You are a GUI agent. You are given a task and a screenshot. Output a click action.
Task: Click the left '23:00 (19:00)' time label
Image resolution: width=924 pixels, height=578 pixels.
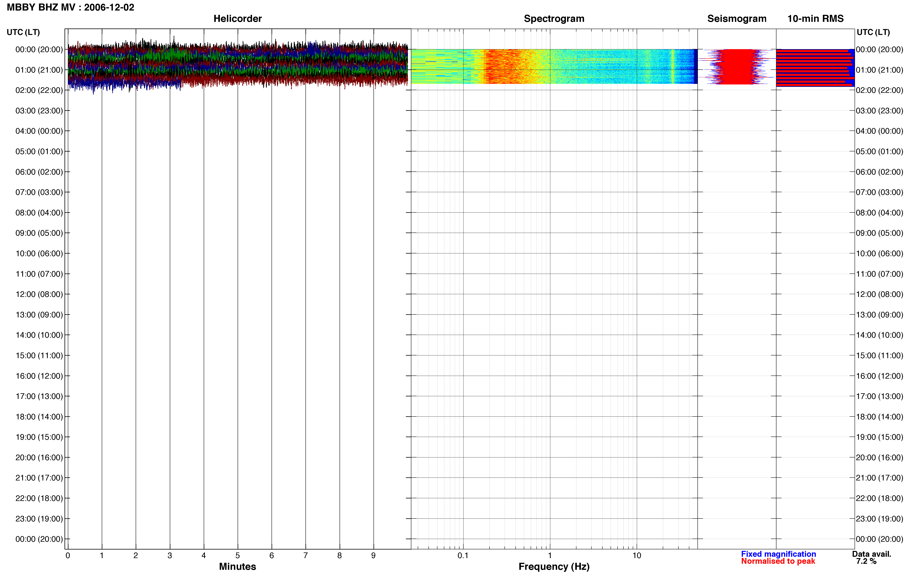click(x=39, y=519)
